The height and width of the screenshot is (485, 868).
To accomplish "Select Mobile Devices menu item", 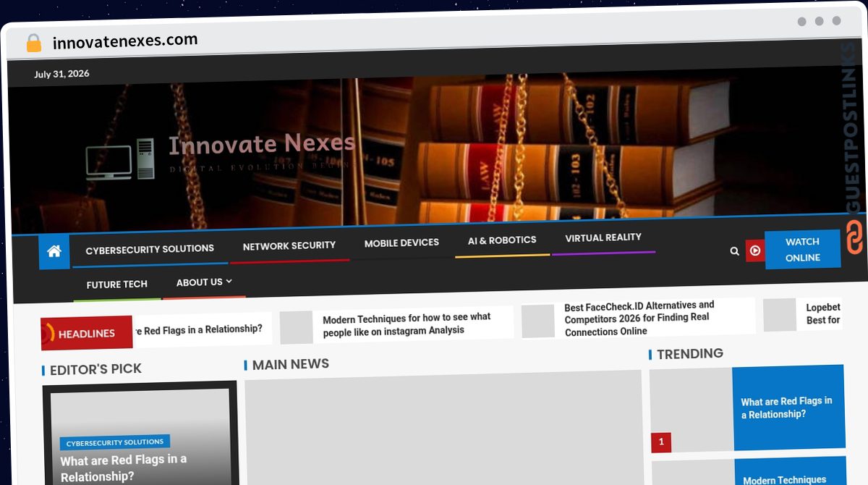I will coord(401,243).
